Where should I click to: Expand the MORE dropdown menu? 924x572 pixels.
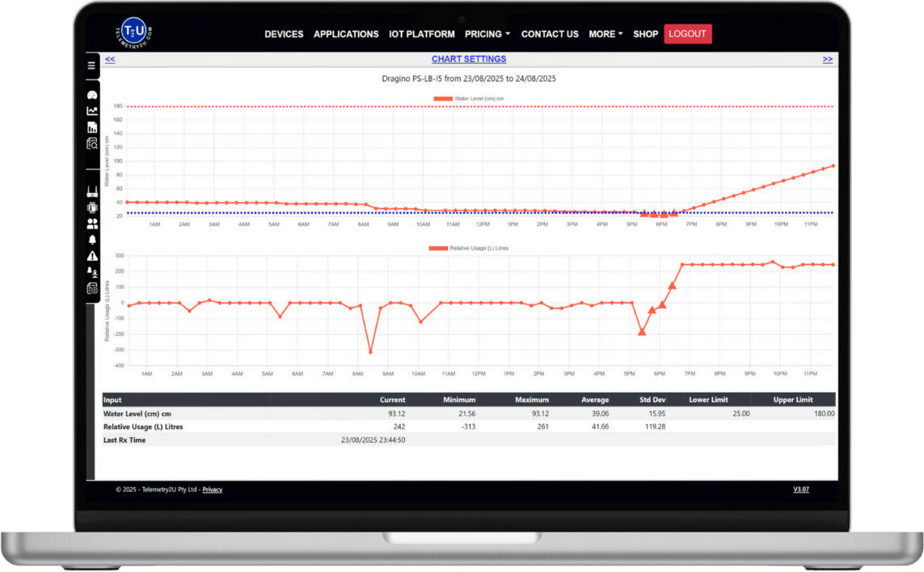pyautogui.click(x=605, y=34)
